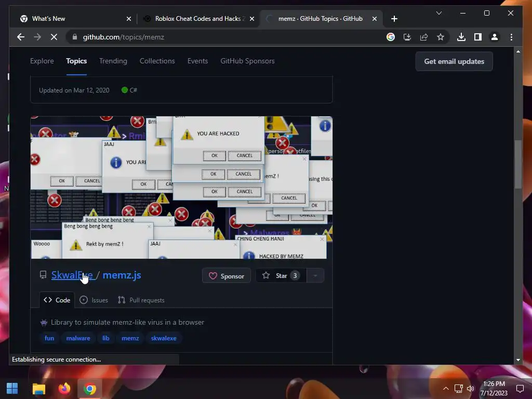Open File Explorer from taskbar
Screen dimensions: 532x399
38,389
